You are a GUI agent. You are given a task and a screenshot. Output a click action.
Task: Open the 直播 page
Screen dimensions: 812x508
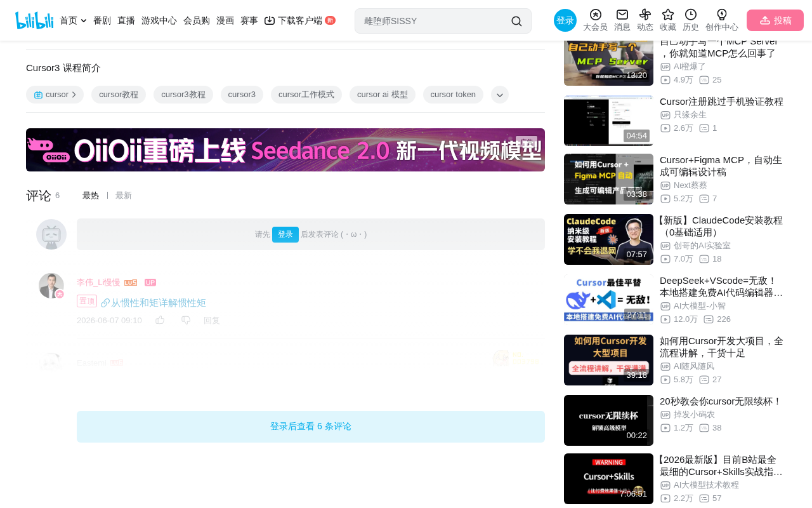coord(126,21)
